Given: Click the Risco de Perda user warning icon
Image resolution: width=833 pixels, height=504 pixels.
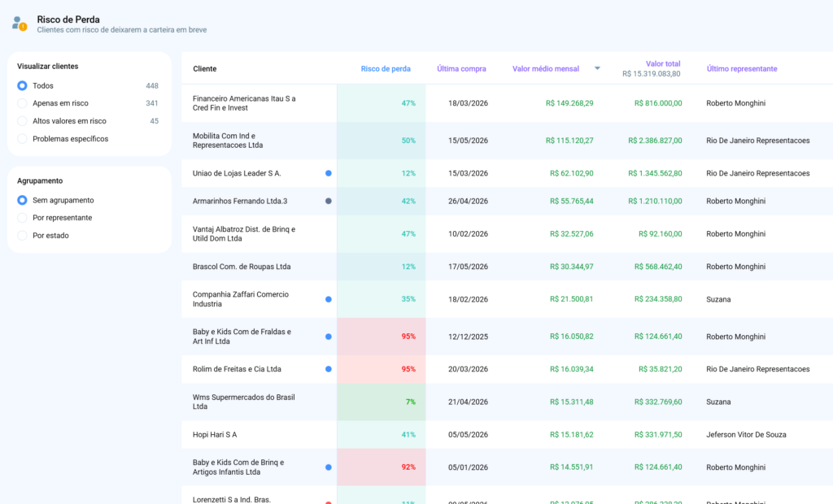Looking at the screenshot, I should pos(20,24).
